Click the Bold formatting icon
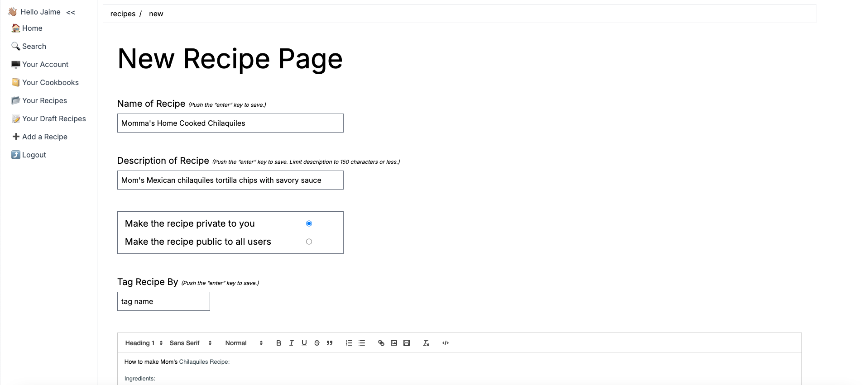Screen dimensions: 868x385 coord(279,343)
